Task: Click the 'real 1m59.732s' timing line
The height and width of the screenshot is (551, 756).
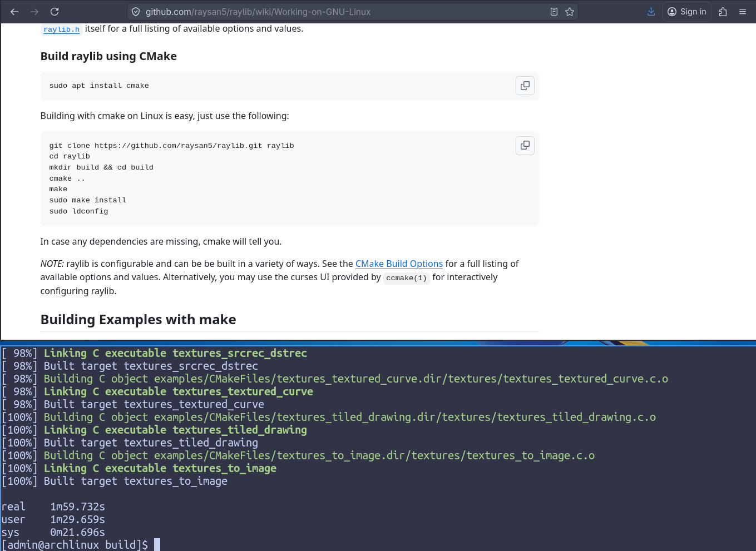Action: pos(53,507)
